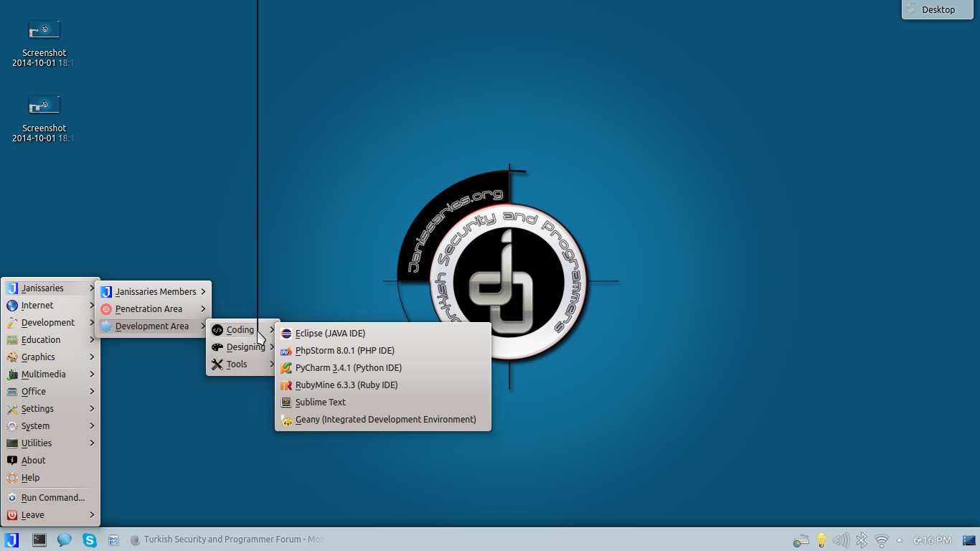Start PyCharm 3.4.1 (Python IDE)

tap(383, 368)
